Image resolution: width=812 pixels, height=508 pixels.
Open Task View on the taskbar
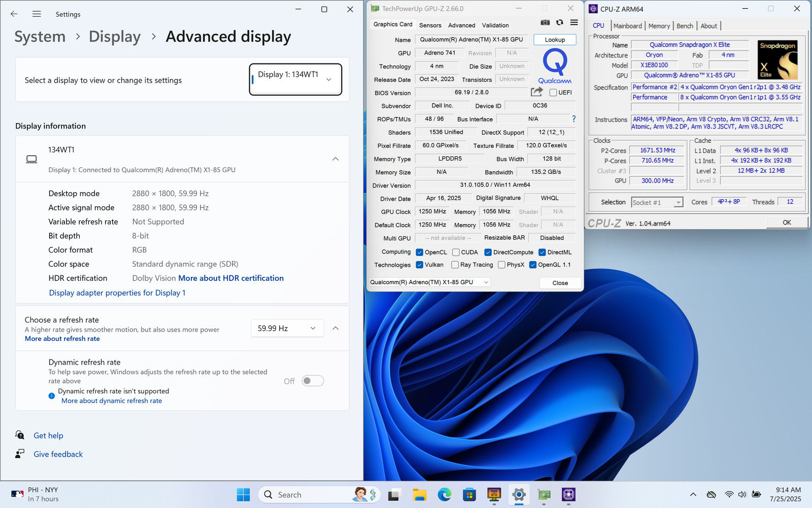(395, 494)
